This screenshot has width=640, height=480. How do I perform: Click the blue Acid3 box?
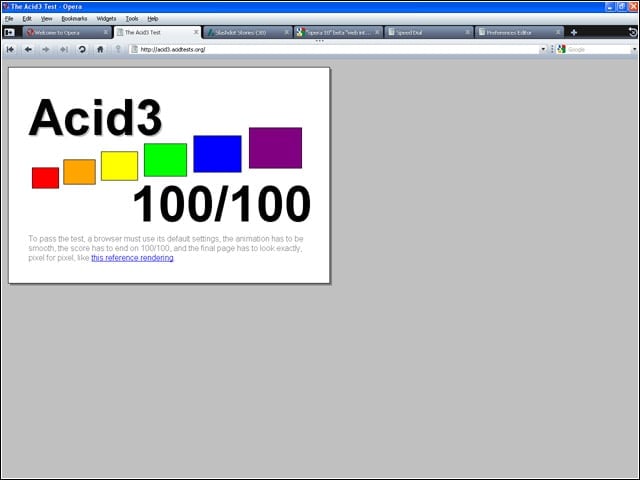218,154
